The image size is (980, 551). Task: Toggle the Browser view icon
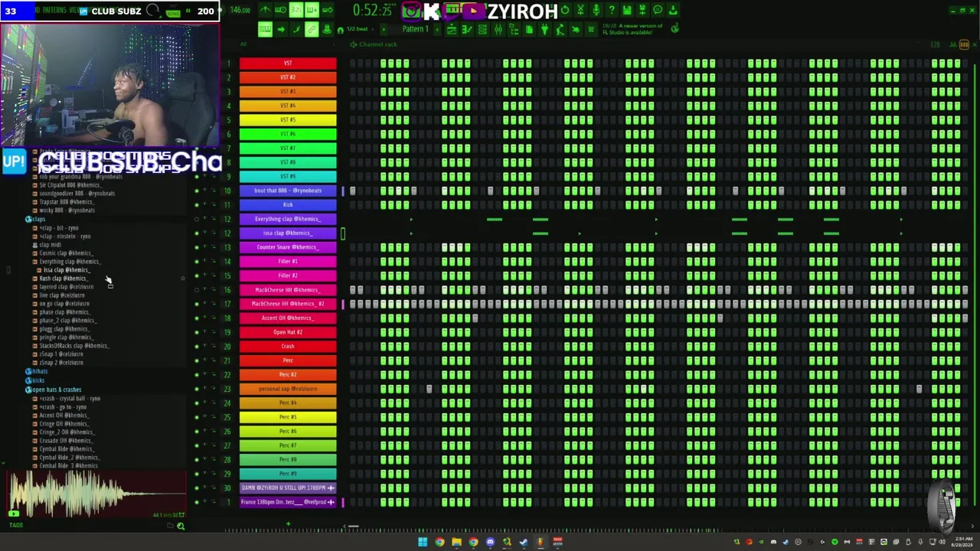(514, 29)
